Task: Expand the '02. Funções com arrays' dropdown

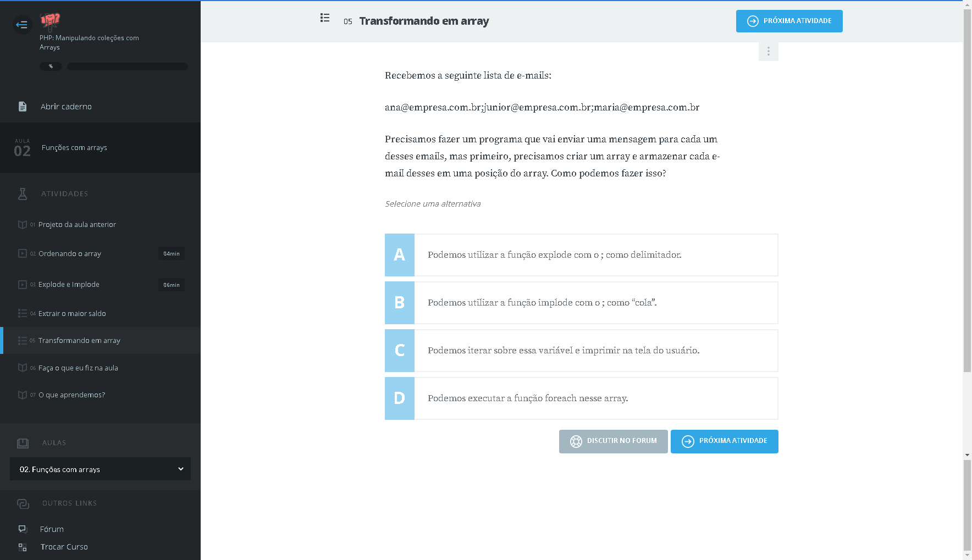Action: pos(100,469)
